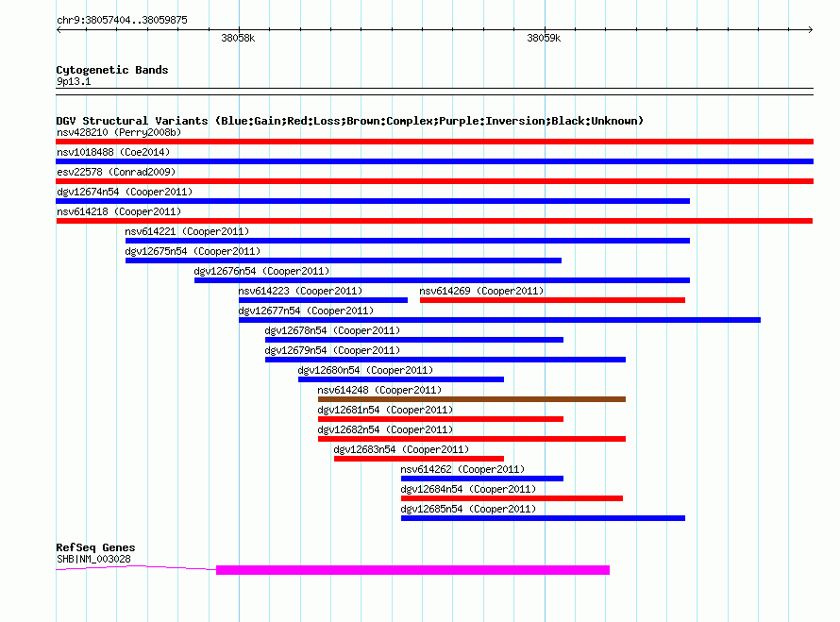840x622 pixels.
Task: Click the red nsv614269 loss bar
Action: pos(552,300)
